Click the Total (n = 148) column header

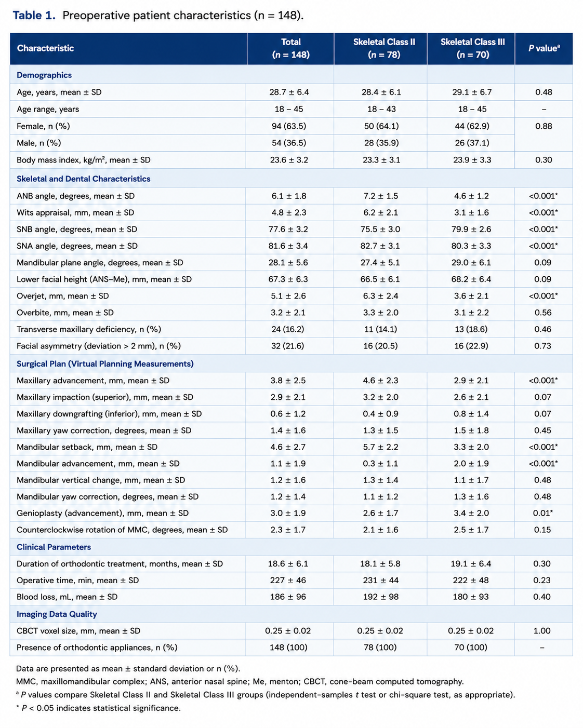point(290,48)
